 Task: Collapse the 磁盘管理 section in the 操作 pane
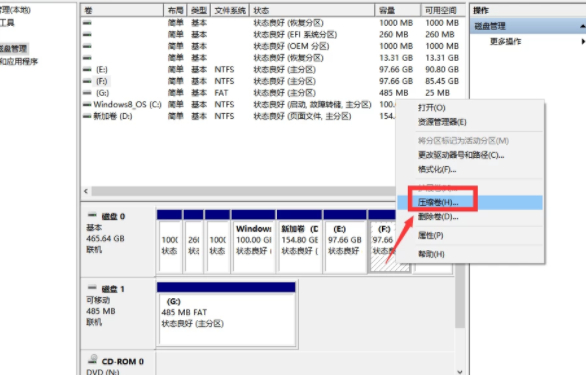[x=582, y=26]
